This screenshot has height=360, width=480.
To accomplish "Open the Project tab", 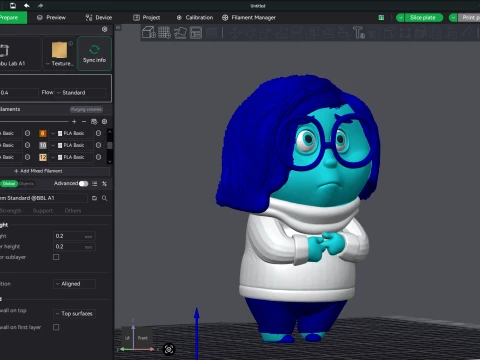I will point(147,18).
